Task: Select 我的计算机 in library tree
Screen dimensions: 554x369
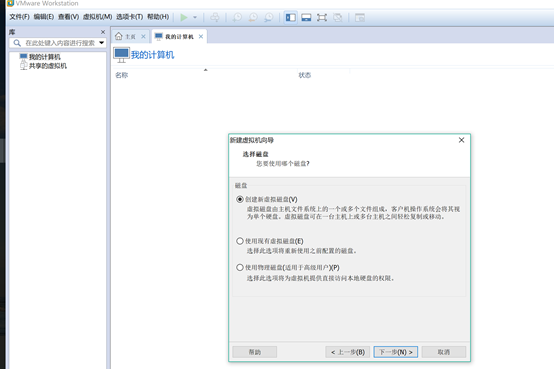Action: pos(44,57)
